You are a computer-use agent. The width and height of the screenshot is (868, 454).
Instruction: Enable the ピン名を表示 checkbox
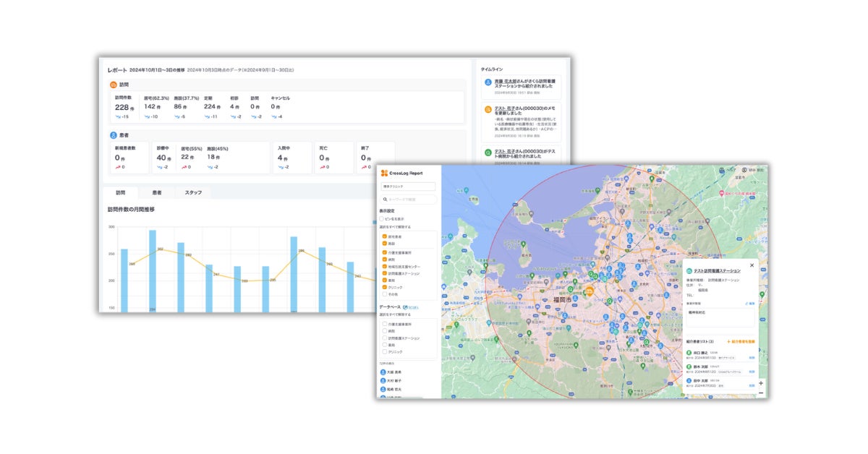coord(382,218)
